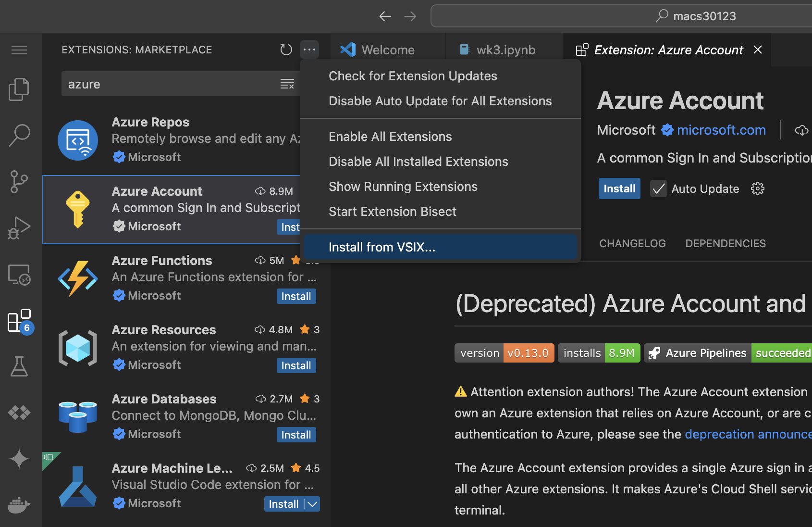This screenshot has width=812, height=527.
Task: Click the Azure Databases cylinders icon
Action: [78, 417]
